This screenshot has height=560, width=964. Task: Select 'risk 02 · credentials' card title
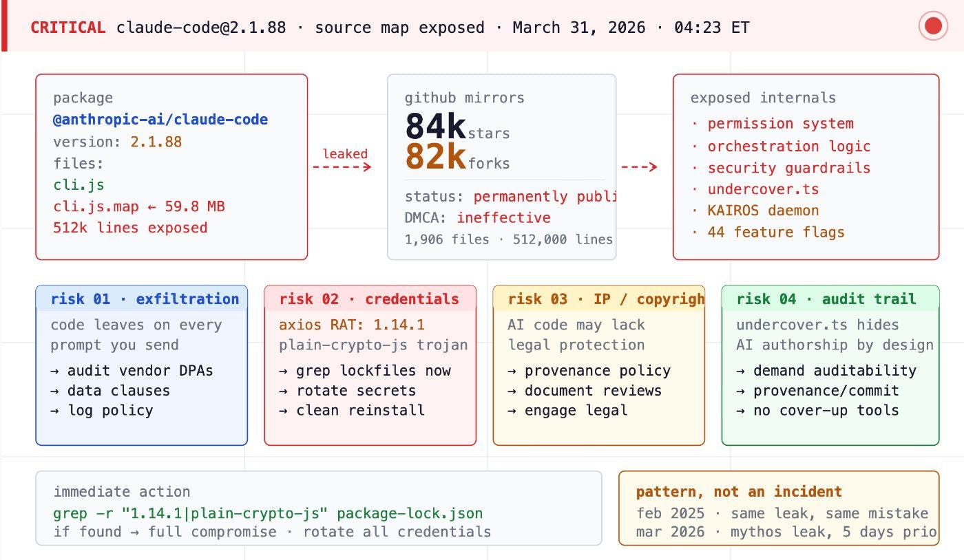tap(369, 299)
